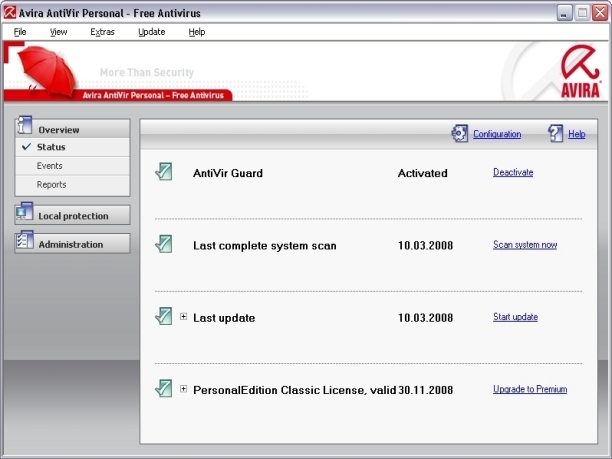Click the AntiVir Guard status check icon
The width and height of the screenshot is (612, 459).
point(164,172)
